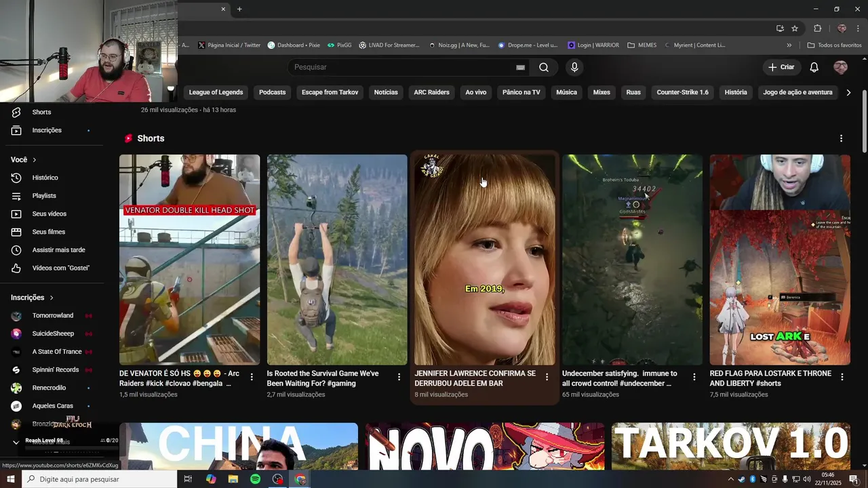Viewport: 868px width, 488px height.
Task: Open Spinnin' Records channel
Action: point(56,370)
